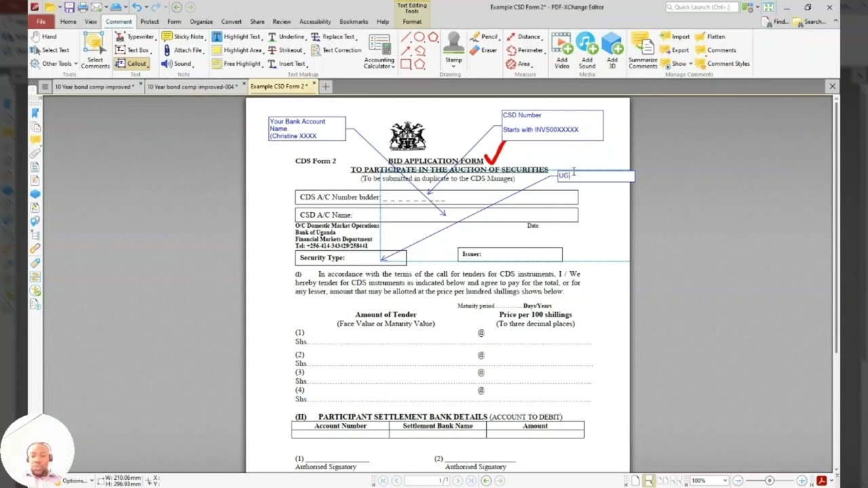Choose the Perimeter measure tool

coord(525,50)
